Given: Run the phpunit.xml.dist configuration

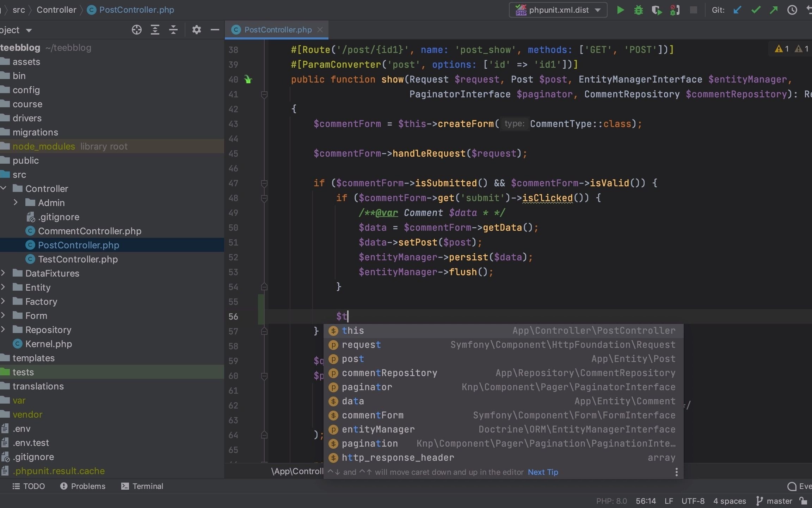Looking at the screenshot, I should 620,10.
